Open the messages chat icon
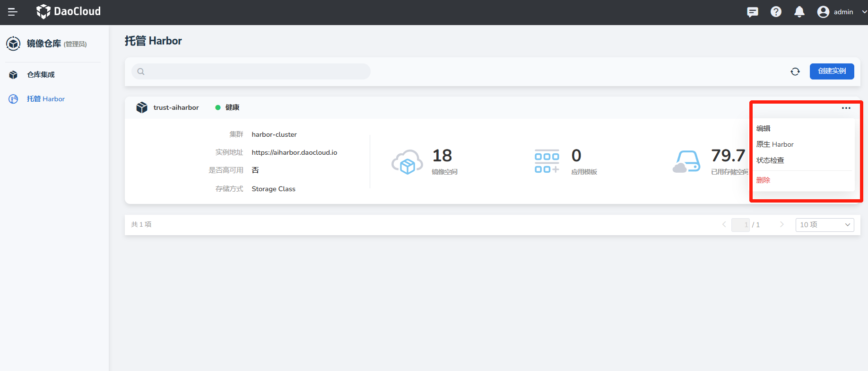Image resolution: width=868 pixels, height=371 pixels. point(752,12)
